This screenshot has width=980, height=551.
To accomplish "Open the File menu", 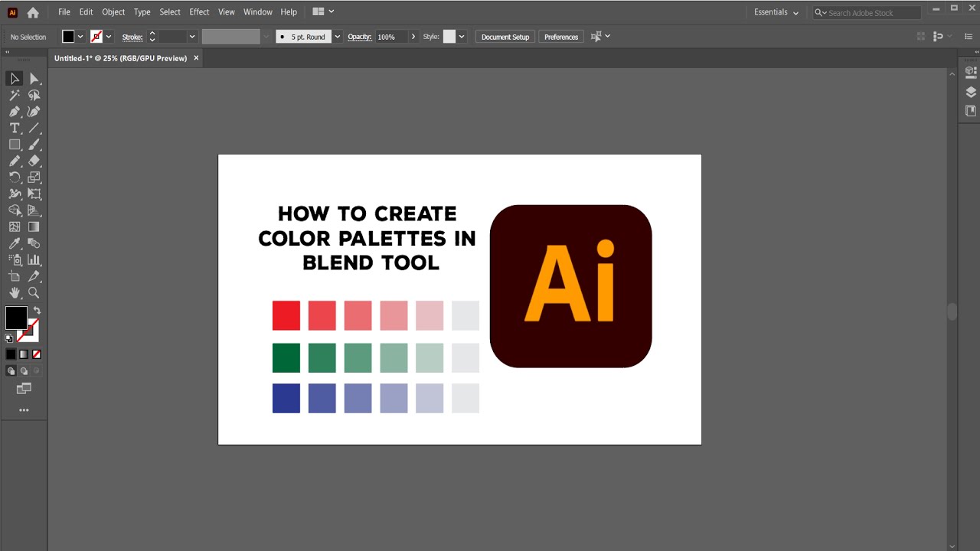I will pos(64,12).
